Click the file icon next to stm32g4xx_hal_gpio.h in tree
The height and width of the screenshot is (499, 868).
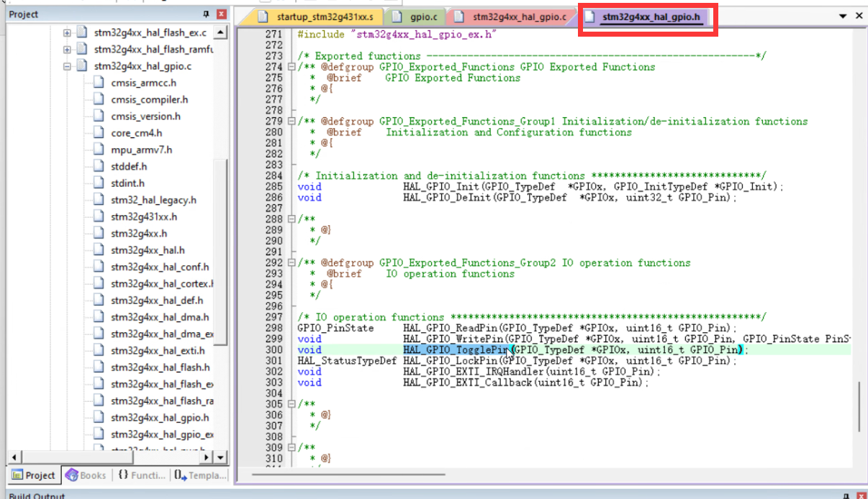point(99,418)
